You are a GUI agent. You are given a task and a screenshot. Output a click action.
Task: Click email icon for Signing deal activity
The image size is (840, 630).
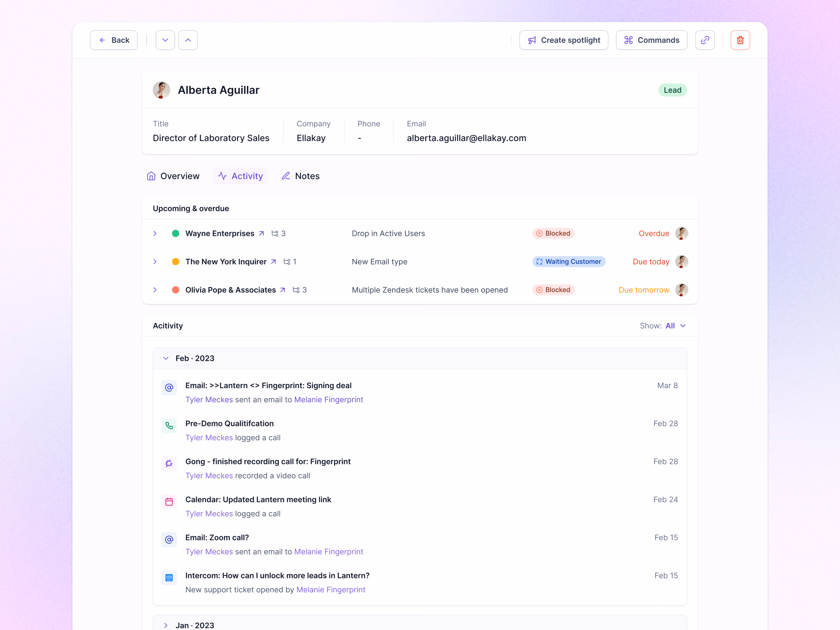[x=169, y=387]
